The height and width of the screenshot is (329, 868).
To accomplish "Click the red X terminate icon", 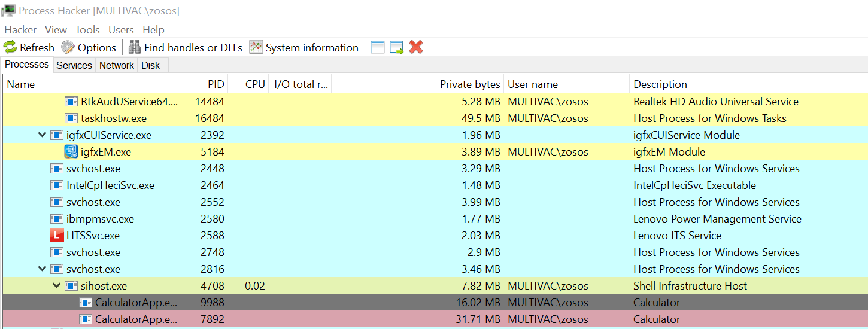I will point(416,47).
